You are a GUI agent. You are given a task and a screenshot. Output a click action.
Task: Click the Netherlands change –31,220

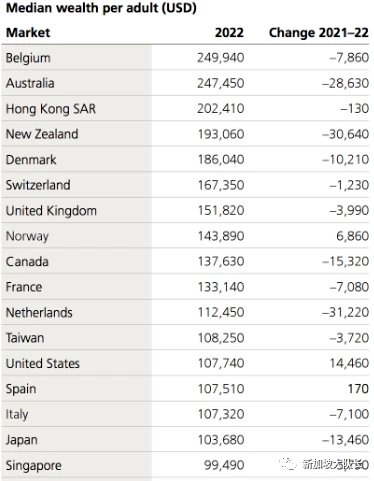point(345,312)
